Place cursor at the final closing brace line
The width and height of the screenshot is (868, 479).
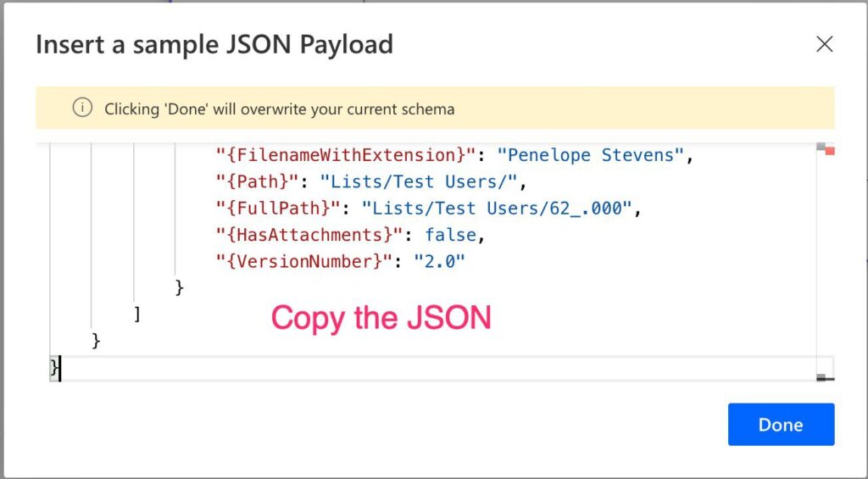(55, 368)
